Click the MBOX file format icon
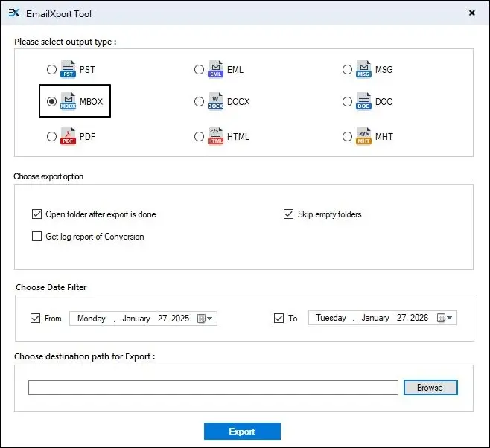 point(68,101)
